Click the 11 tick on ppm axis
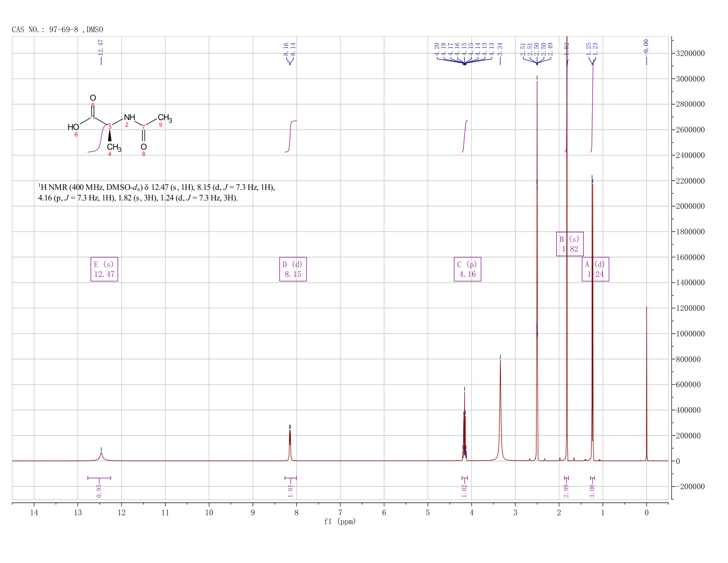728x563 pixels. [165, 512]
